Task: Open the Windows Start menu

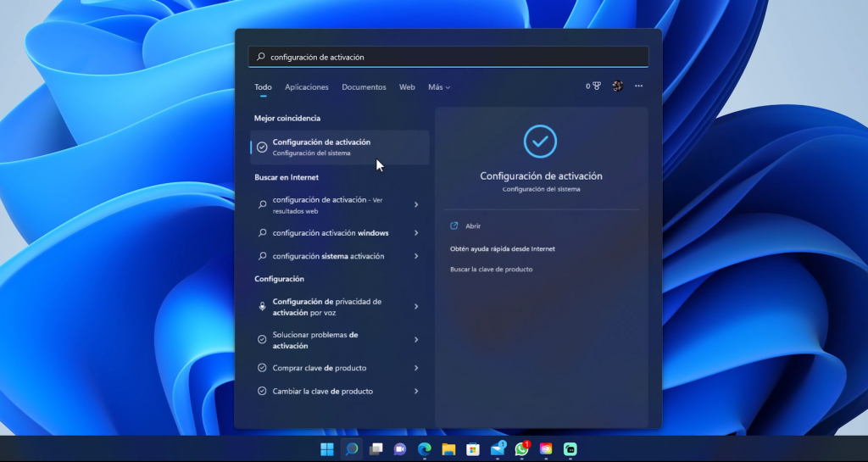Action: click(x=327, y=449)
